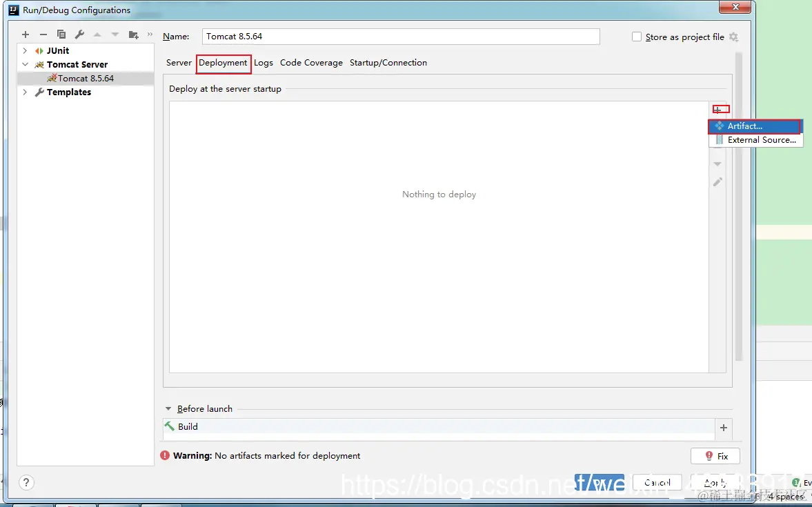
Task: Click the warning error icon
Action: [x=165, y=456]
